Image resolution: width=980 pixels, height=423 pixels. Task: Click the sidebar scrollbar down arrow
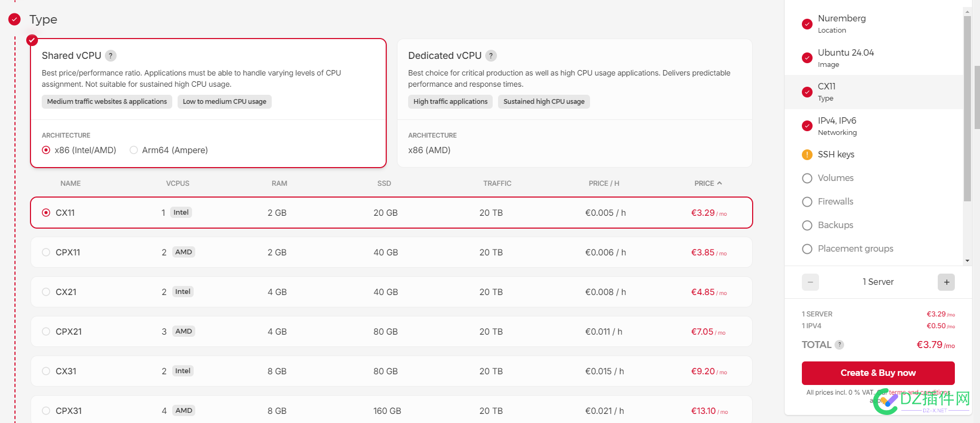(967, 261)
